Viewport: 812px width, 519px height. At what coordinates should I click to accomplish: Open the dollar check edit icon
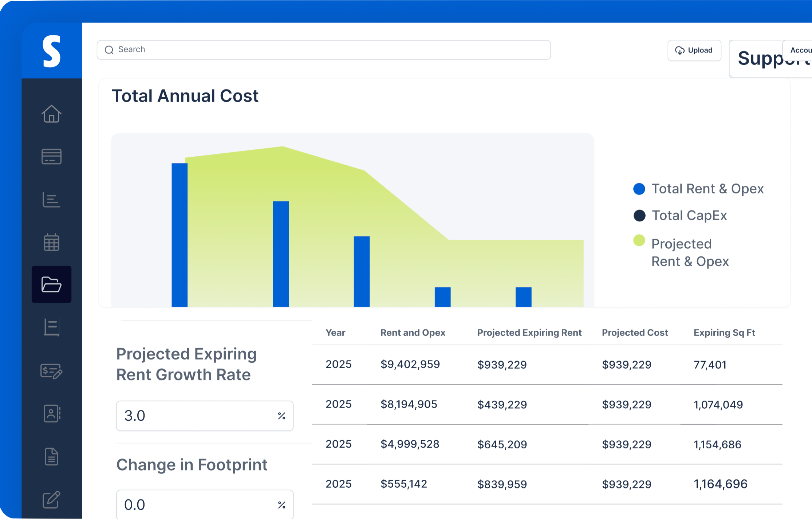pyautogui.click(x=51, y=371)
